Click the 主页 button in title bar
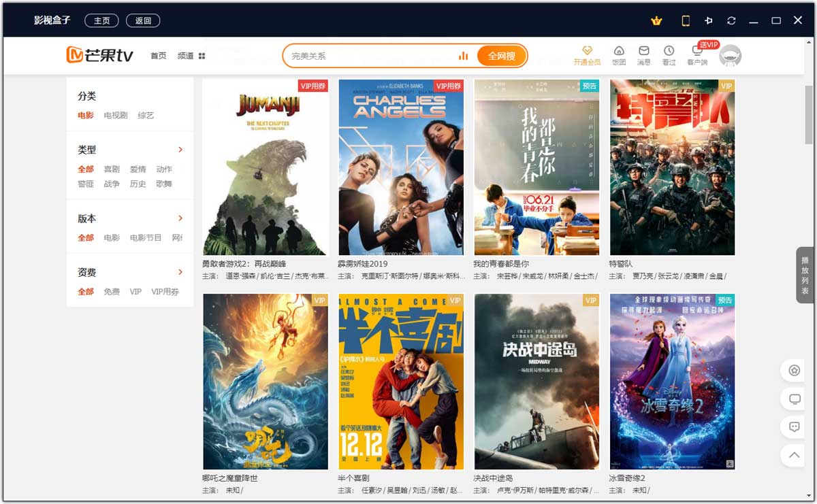Image resolution: width=817 pixels, height=504 pixels. pyautogui.click(x=101, y=20)
